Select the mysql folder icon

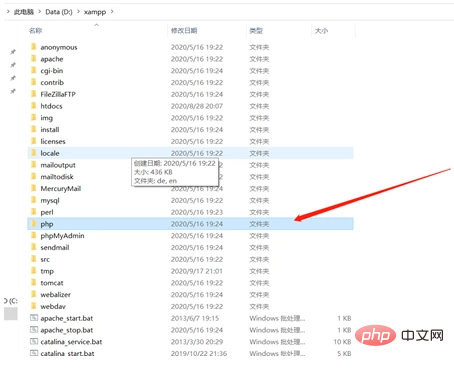tap(33, 200)
